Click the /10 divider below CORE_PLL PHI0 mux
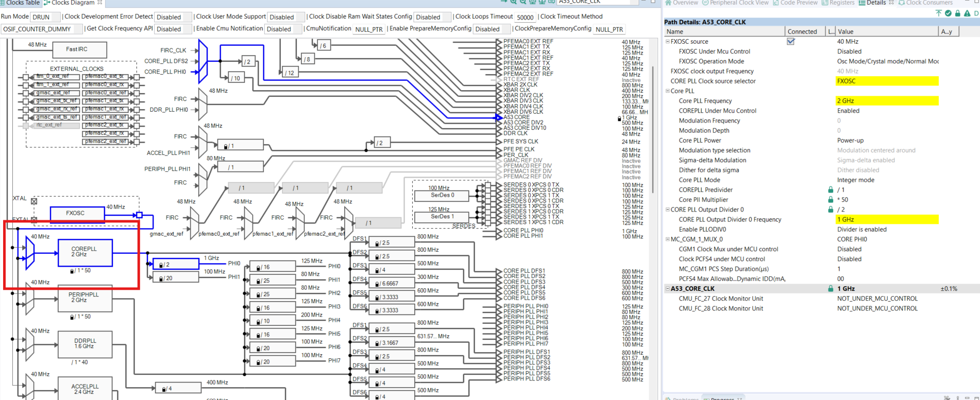Viewport: 980px width, 400px height. (235, 78)
